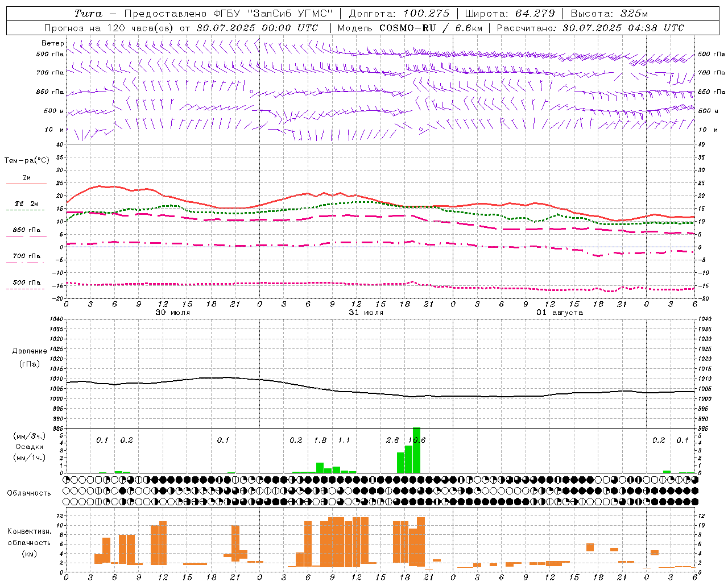Click the temperature panel label "Тем-ра(°C)"
The image size is (728, 582).
(27, 161)
